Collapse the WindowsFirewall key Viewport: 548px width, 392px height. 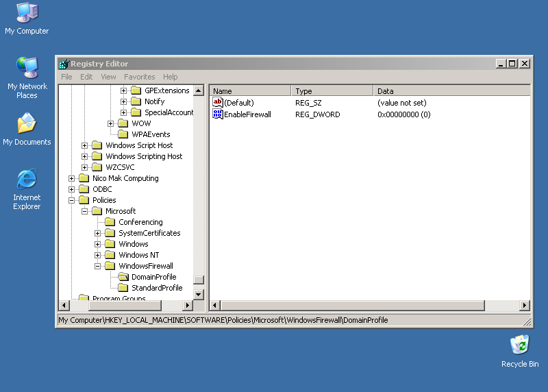[x=97, y=266]
